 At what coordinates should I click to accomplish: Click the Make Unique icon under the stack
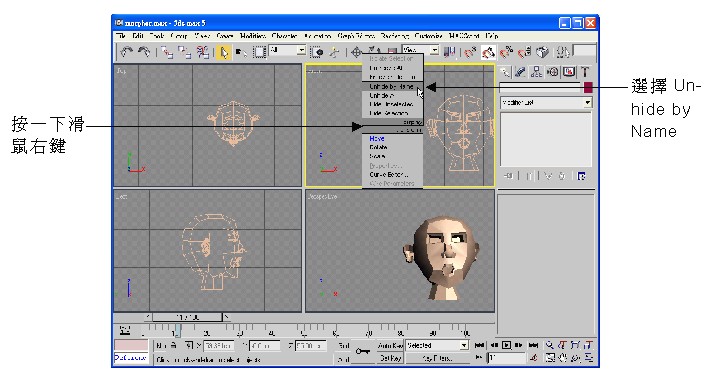click(x=547, y=176)
